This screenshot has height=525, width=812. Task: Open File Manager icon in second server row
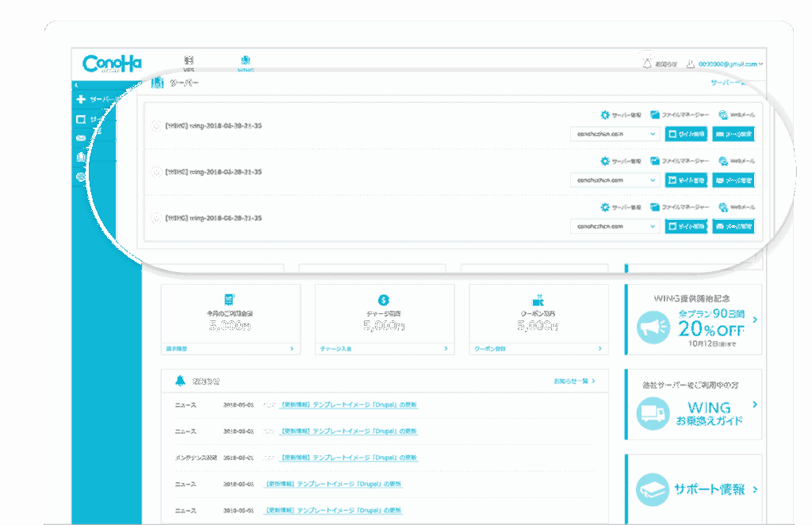point(655,161)
